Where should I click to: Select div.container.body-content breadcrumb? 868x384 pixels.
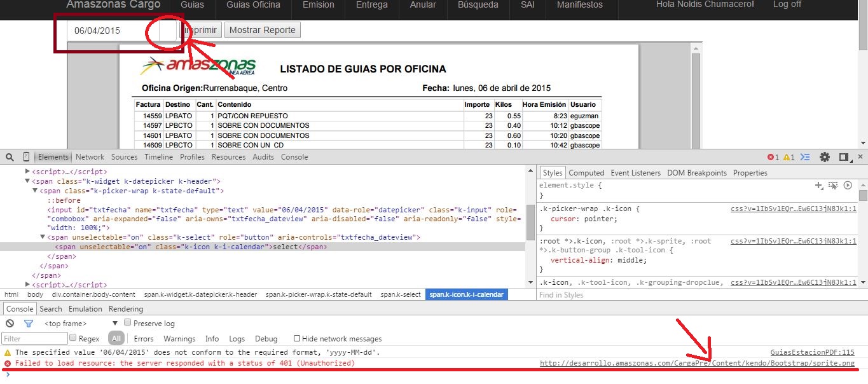[x=93, y=295]
